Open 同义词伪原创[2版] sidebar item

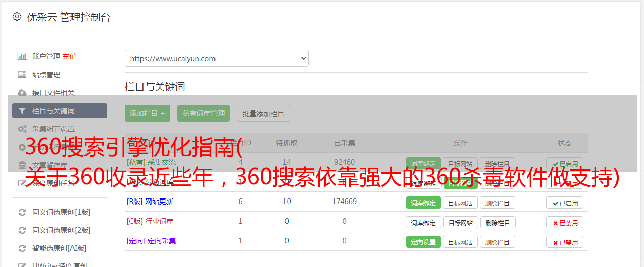(x=61, y=230)
